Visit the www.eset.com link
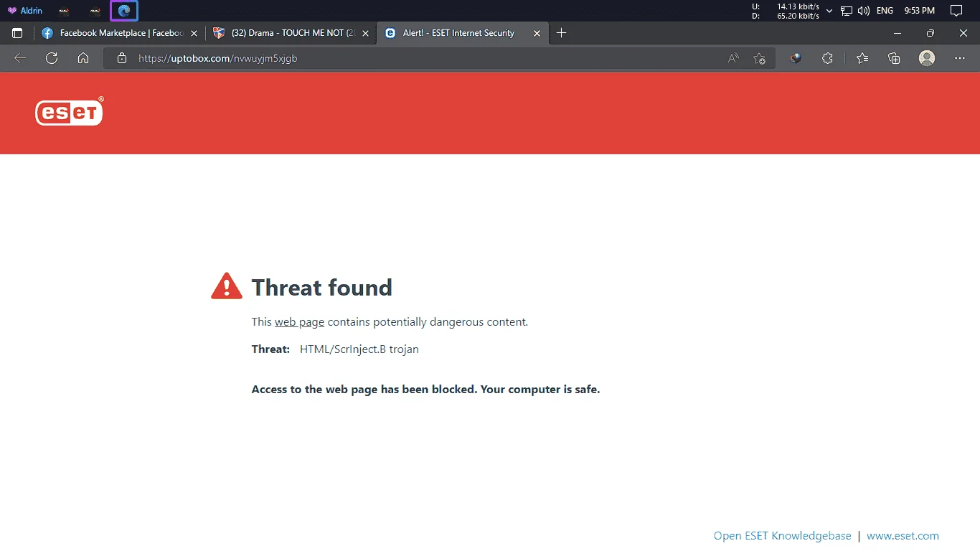The image size is (980, 551). click(903, 536)
